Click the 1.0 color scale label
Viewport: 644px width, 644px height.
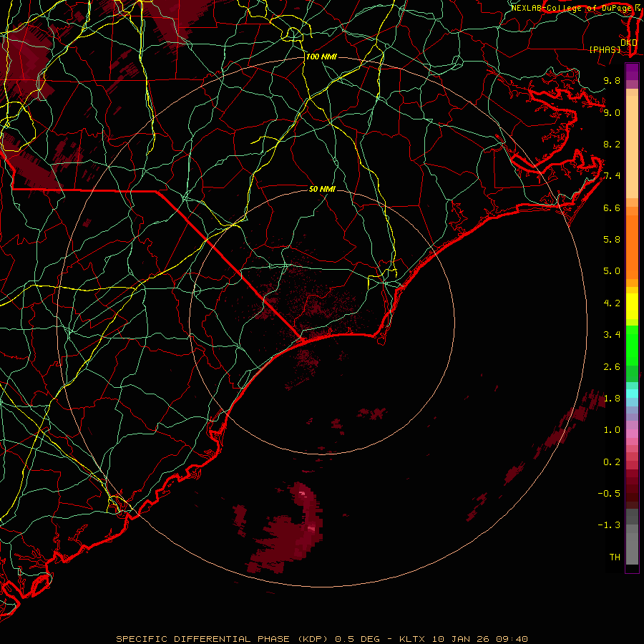(612, 430)
